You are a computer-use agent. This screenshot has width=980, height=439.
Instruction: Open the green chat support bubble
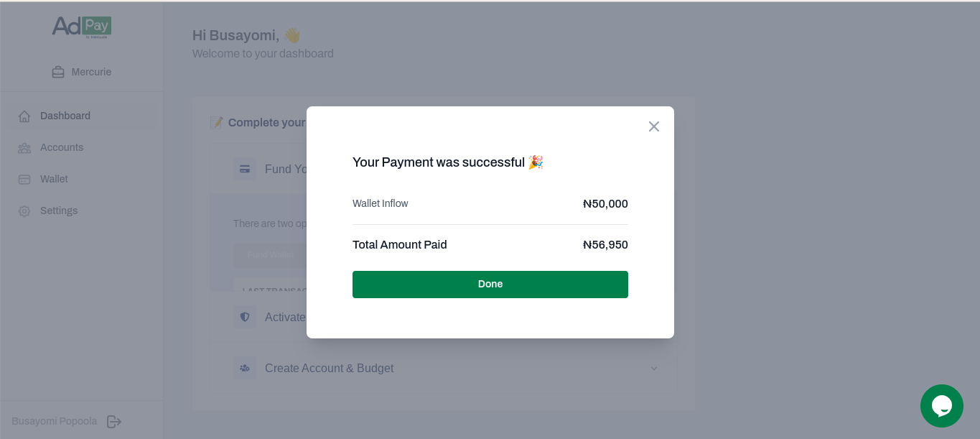(941, 406)
